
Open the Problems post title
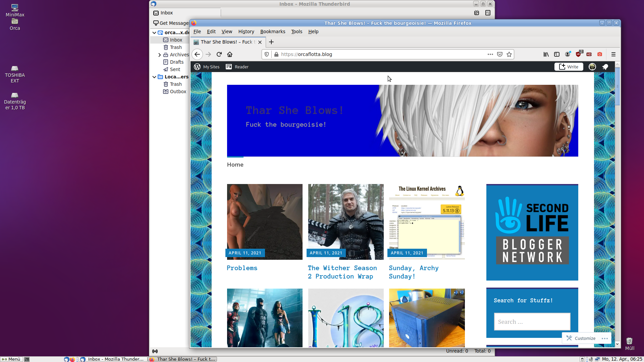pos(242,268)
